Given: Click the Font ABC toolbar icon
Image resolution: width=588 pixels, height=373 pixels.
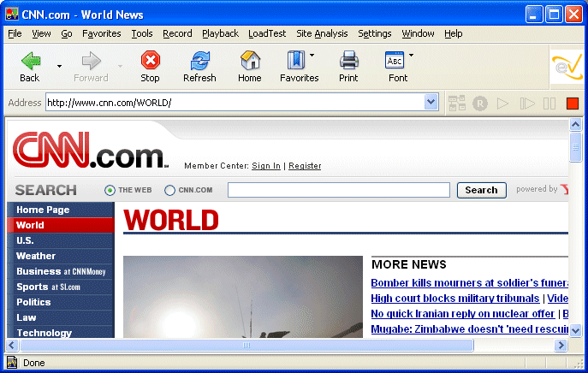Looking at the screenshot, I should (x=395, y=60).
